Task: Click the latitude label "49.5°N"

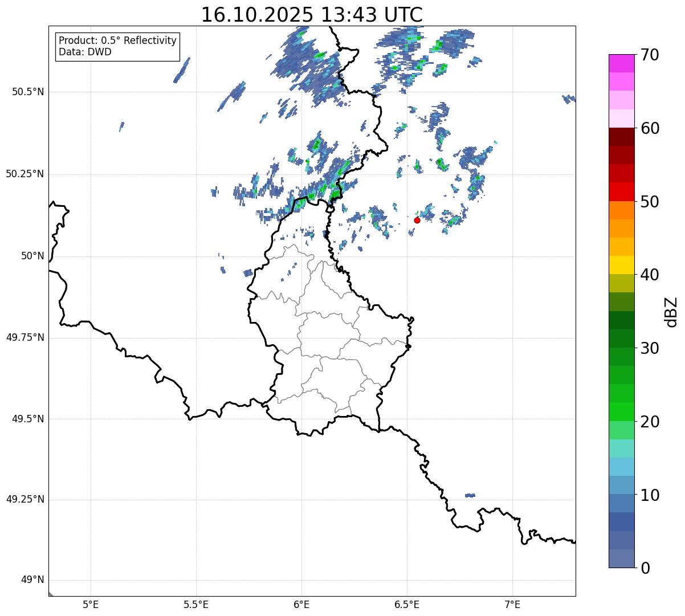Action: pos(27,419)
